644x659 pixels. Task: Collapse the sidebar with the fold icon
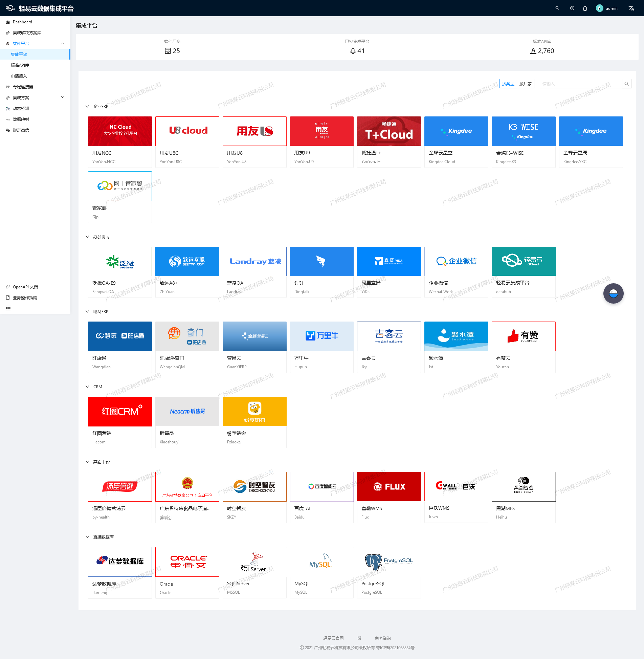click(8, 308)
